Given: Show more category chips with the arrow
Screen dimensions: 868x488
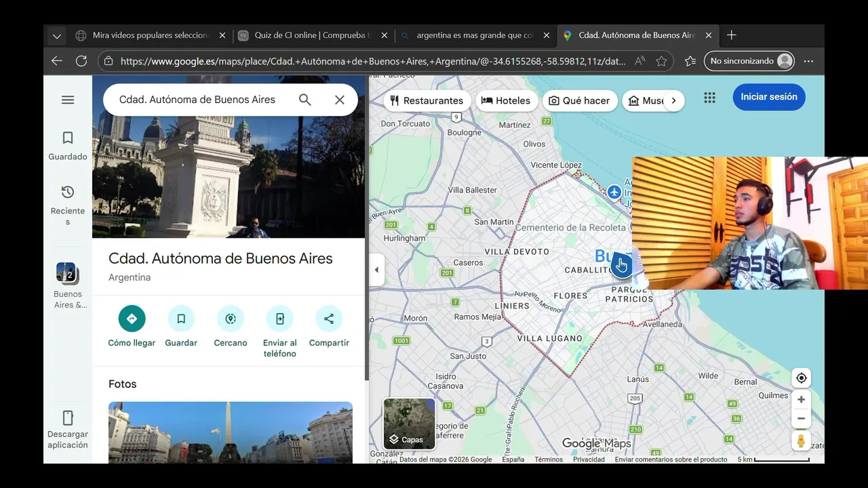Looking at the screenshot, I should click(673, 100).
